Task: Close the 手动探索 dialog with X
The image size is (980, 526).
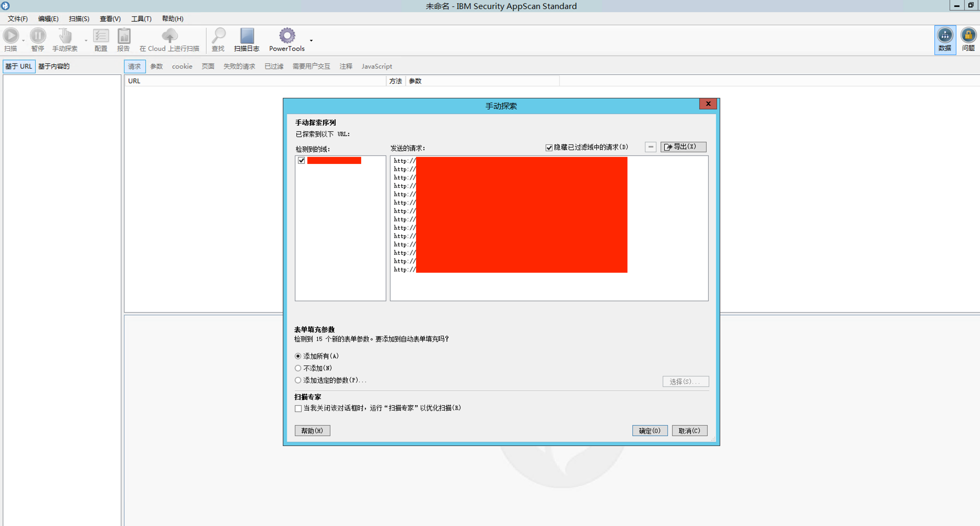Action: (708, 103)
